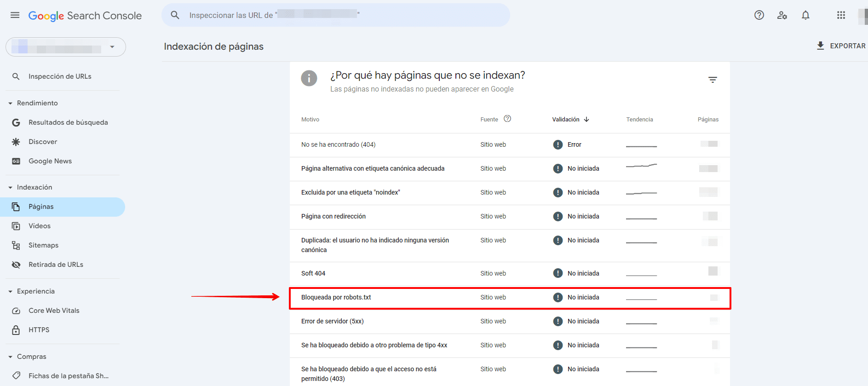Click No iniciada status in robots.txt row
Image resolution: width=868 pixels, height=386 pixels.
[583, 297]
